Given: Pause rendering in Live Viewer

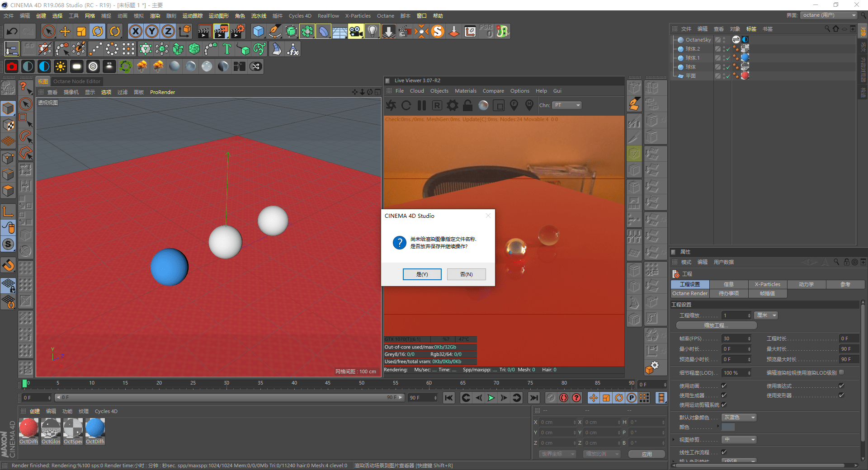Looking at the screenshot, I should 422,105.
